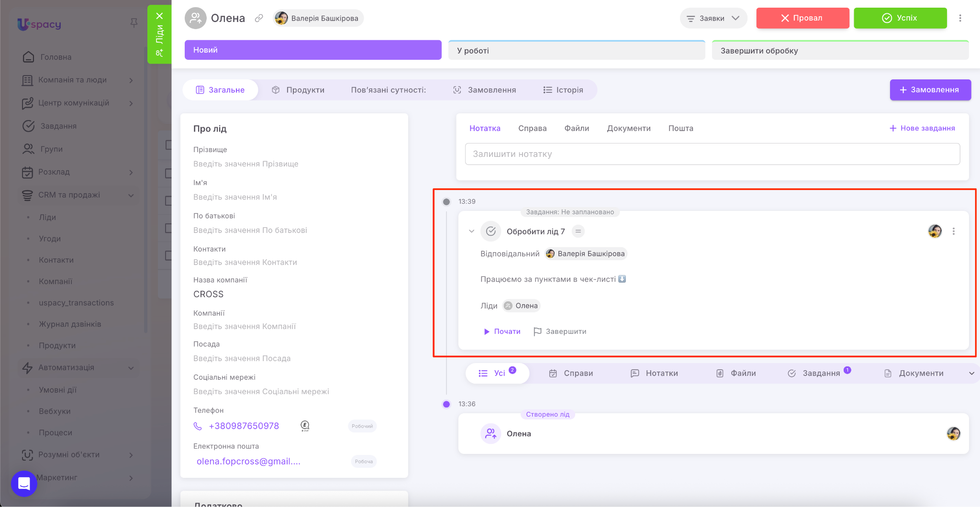This screenshot has width=980, height=507.
Task: Click the phone icon next to the number
Action: pos(198,426)
